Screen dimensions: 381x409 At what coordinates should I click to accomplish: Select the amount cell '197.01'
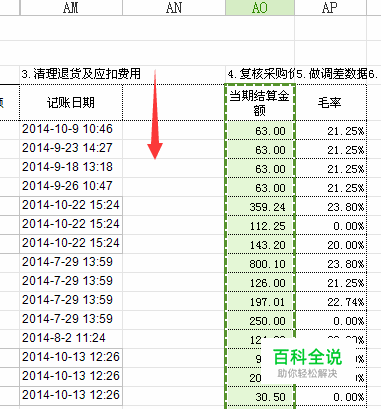click(x=260, y=301)
